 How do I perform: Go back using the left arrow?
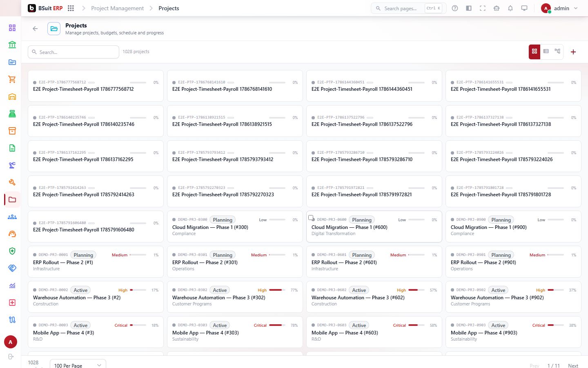(x=35, y=29)
